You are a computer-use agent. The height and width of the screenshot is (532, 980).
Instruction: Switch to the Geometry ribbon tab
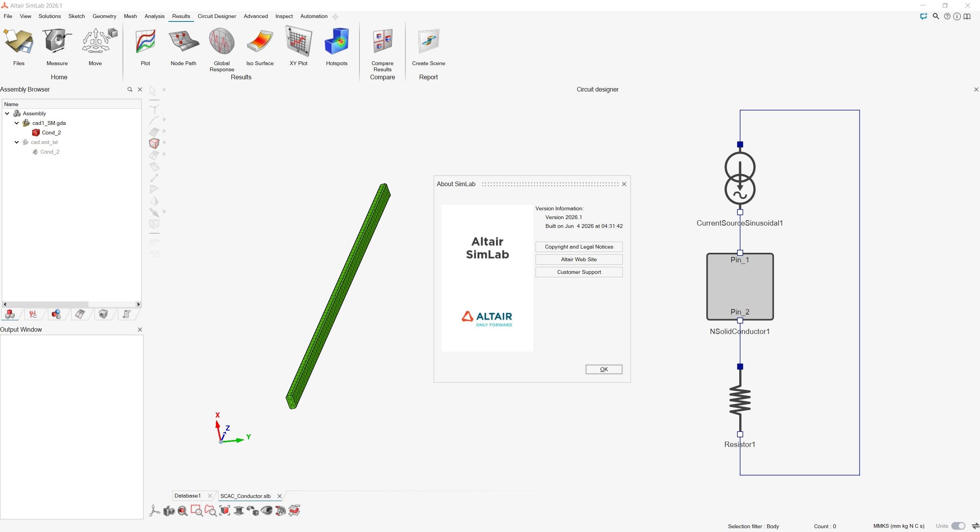(x=104, y=16)
